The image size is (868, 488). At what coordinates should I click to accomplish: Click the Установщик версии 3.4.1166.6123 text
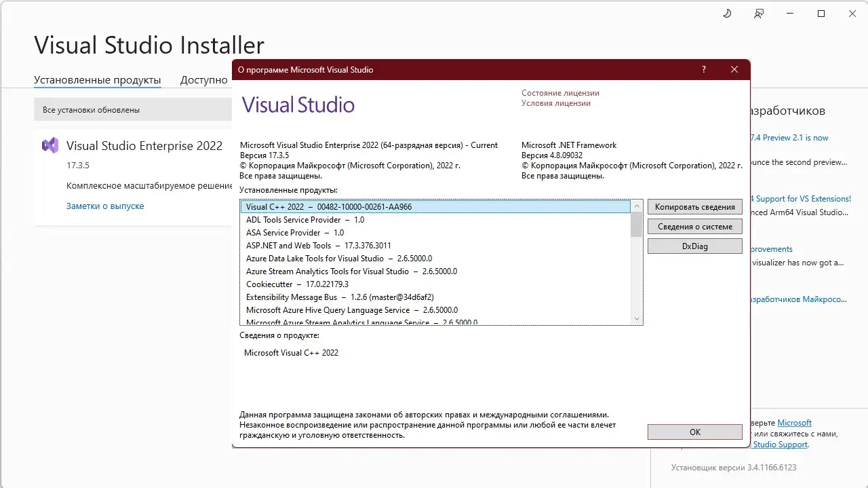734,468
